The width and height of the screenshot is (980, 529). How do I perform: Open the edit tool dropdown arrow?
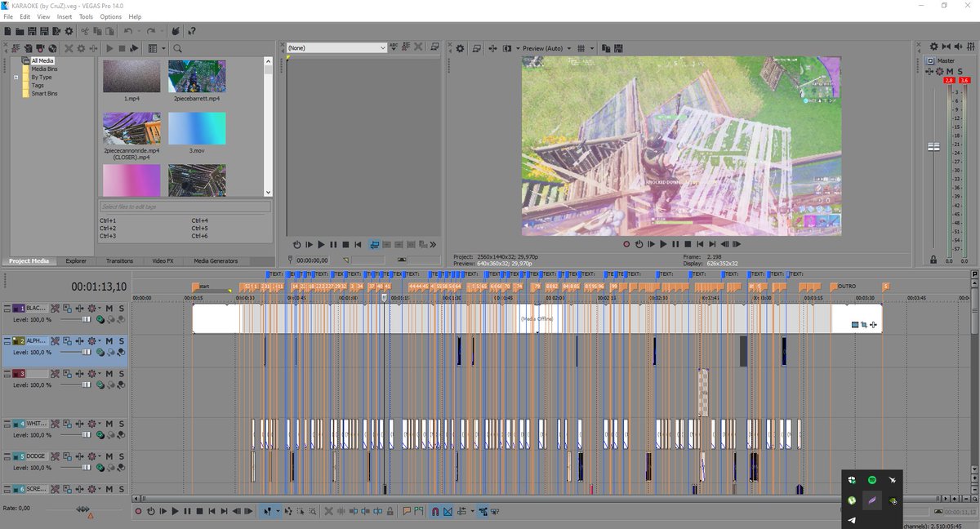coord(278,511)
